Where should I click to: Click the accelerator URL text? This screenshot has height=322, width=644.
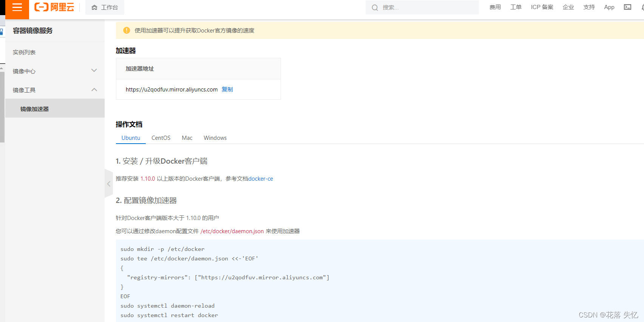click(x=171, y=89)
